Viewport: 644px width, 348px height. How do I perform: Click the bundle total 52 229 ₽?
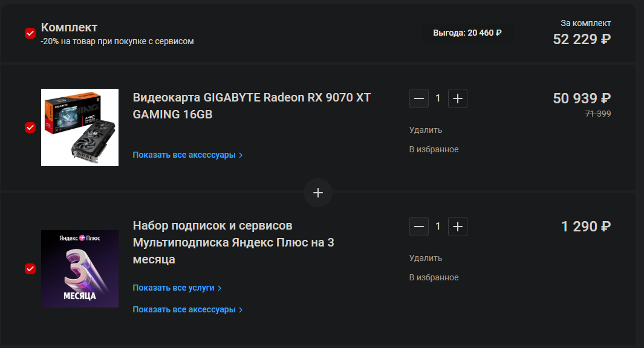[582, 39]
